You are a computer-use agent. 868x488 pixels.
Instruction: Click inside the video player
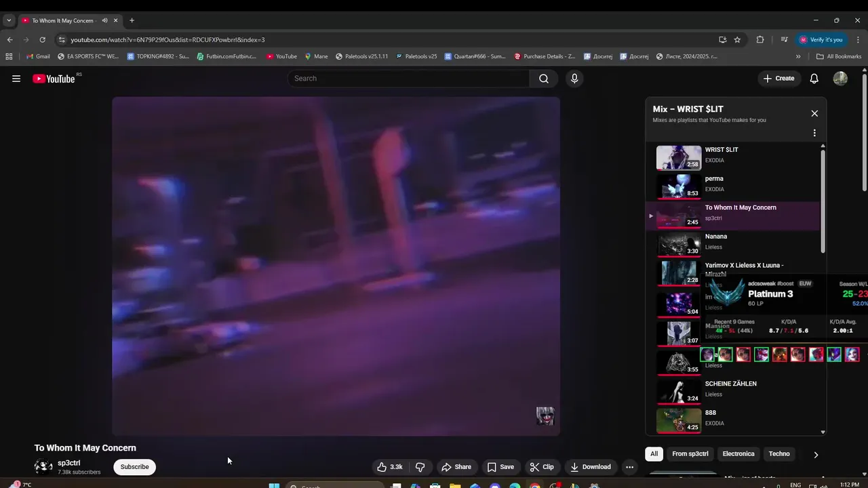click(336, 266)
